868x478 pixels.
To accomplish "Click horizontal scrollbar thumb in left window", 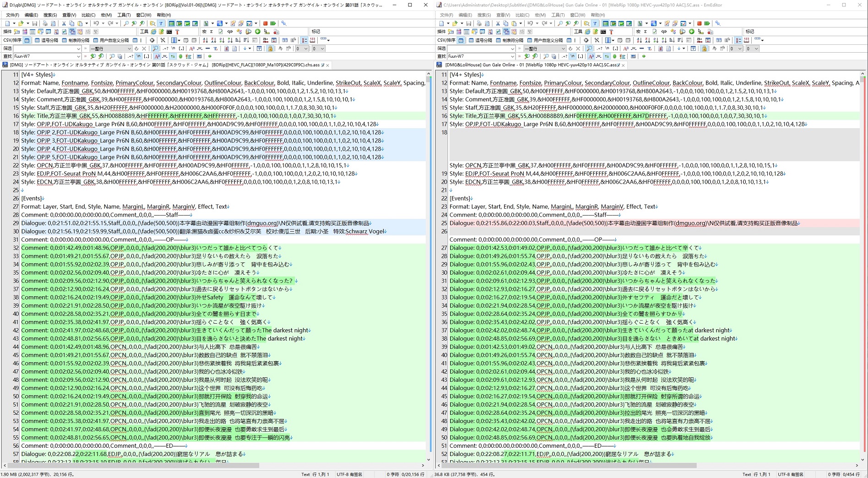I will click(134, 465).
